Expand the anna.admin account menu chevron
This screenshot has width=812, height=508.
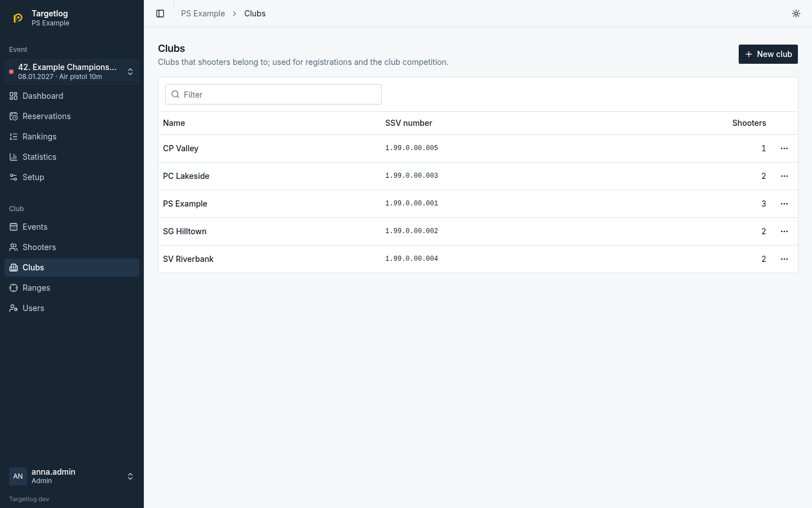click(130, 476)
